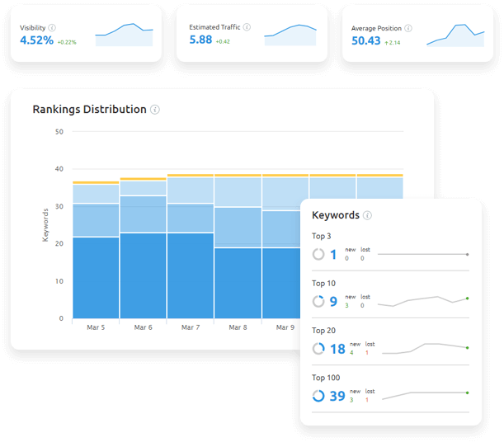Select the Top 100 keyword count 39

click(337, 396)
